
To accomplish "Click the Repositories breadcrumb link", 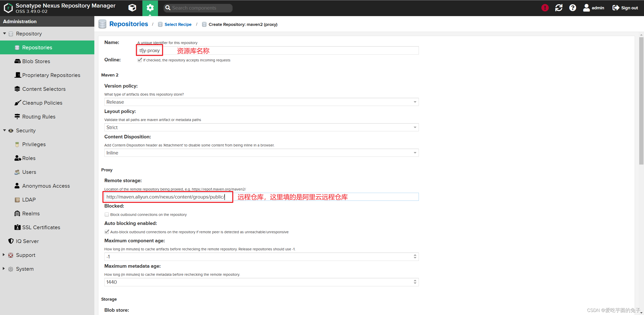I will pyautogui.click(x=129, y=24).
